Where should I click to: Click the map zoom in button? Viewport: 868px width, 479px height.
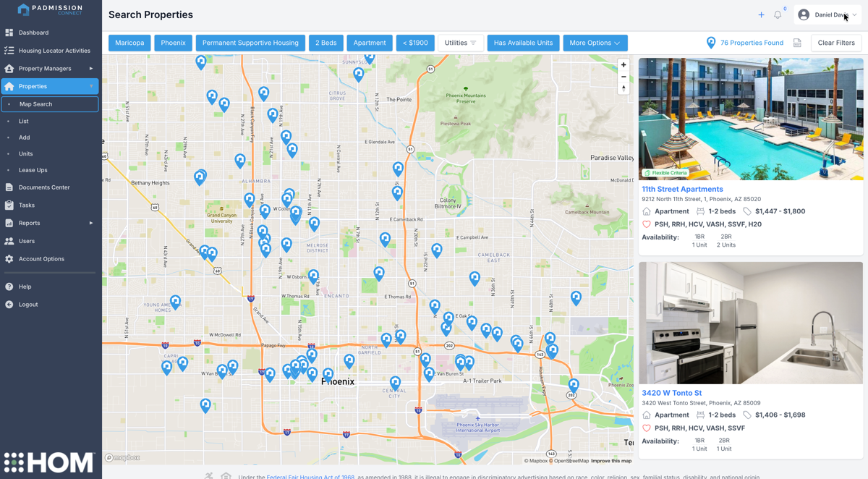624,65
